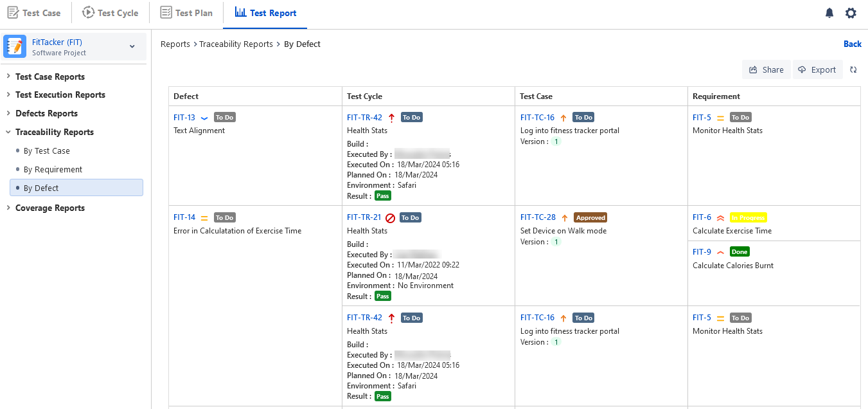Viewport: 868px width, 409px height.
Task: Click Error in Calculatation of Exercise Time text
Action: pyautogui.click(x=237, y=231)
